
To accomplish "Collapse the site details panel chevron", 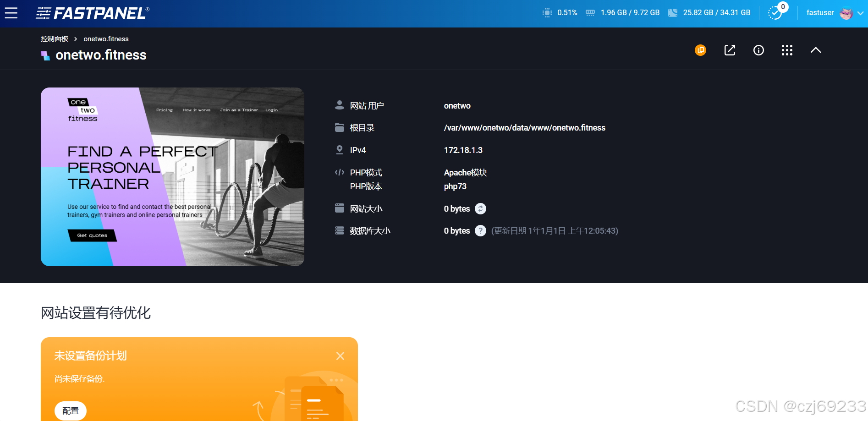I will 816,50.
